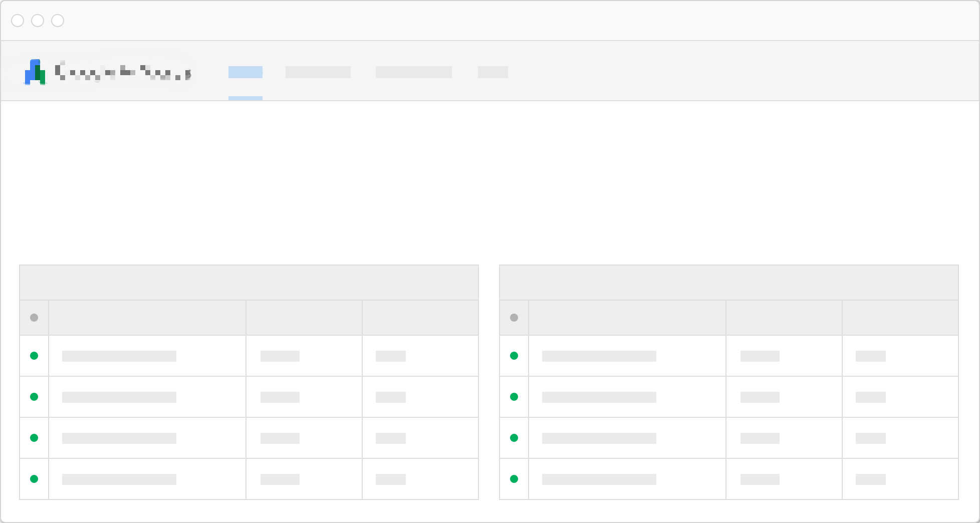Click green status dot in right table's third row
980x523 pixels.
[x=514, y=438]
